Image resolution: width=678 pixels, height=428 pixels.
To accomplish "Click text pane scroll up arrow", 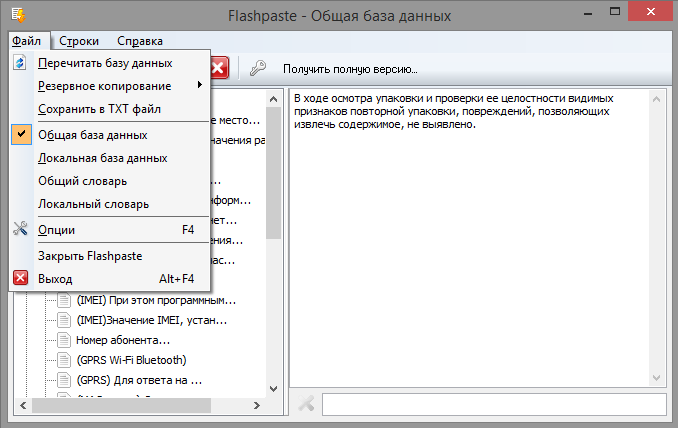I will [656, 99].
